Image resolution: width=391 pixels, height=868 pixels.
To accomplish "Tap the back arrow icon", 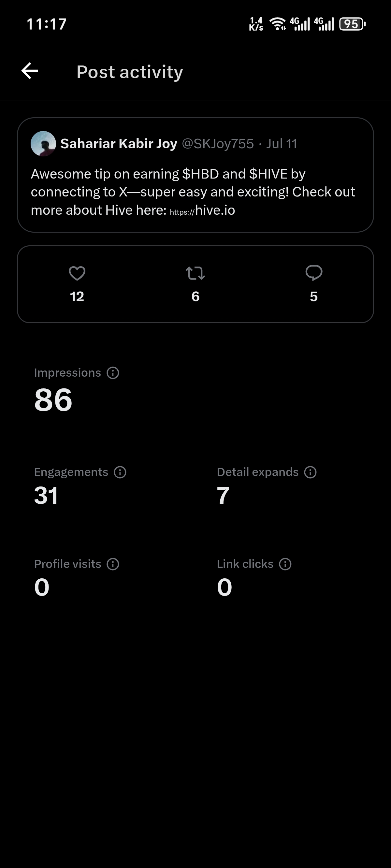I will pos(30,71).
